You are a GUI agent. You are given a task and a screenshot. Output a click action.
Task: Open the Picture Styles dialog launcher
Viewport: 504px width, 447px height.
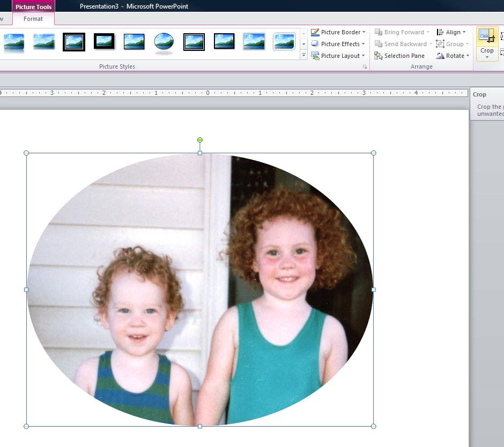click(x=365, y=66)
